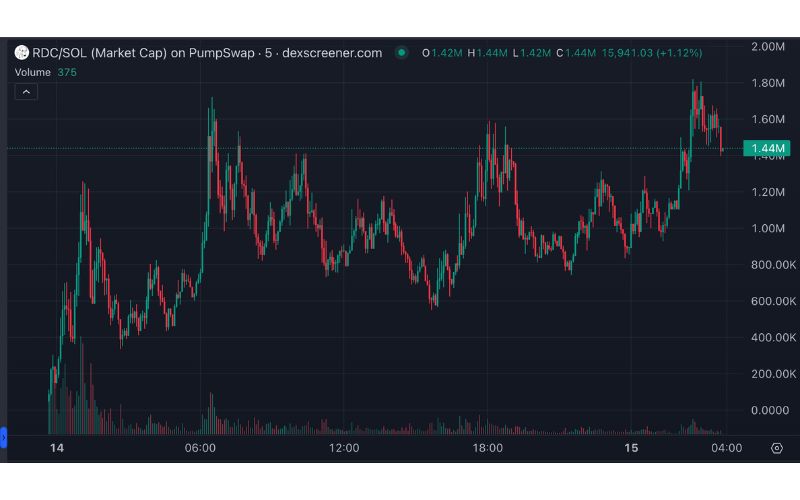
Task: Click the current price label 1.44M
Action: pyautogui.click(x=767, y=148)
